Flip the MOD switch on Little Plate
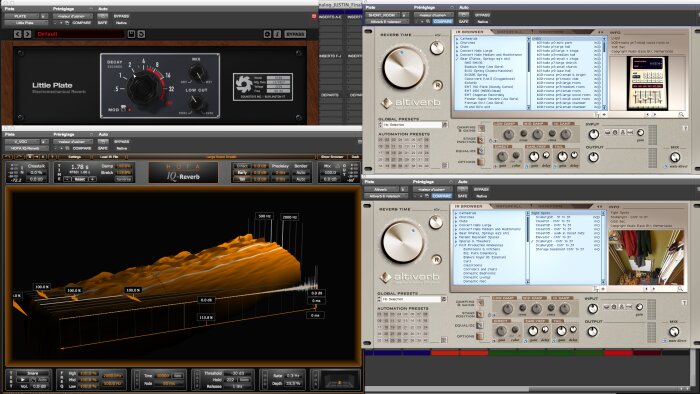 pyautogui.click(x=124, y=108)
